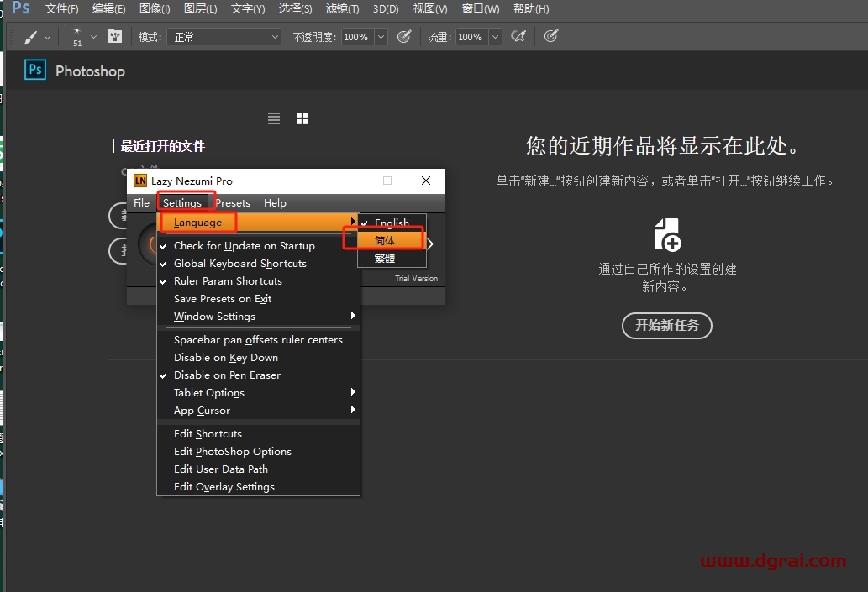Open the Presets menu in Lazy Nezumi
The image size is (868, 592).
pos(233,203)
